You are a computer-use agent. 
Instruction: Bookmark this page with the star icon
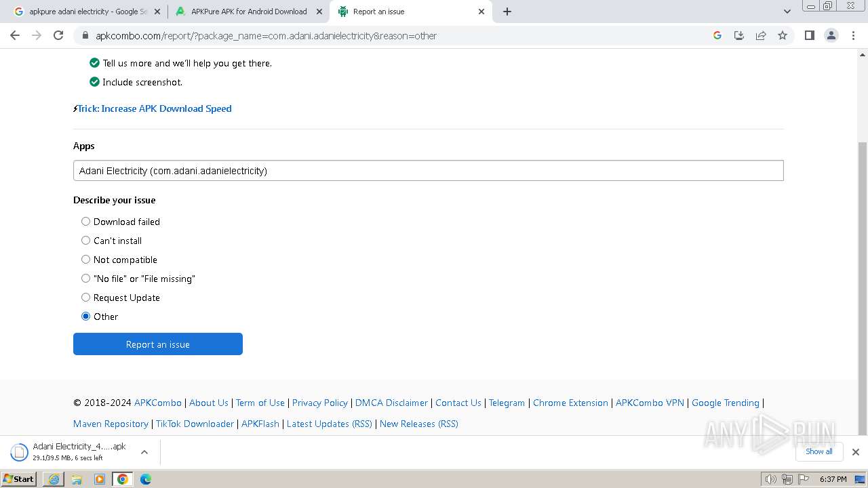783,35
